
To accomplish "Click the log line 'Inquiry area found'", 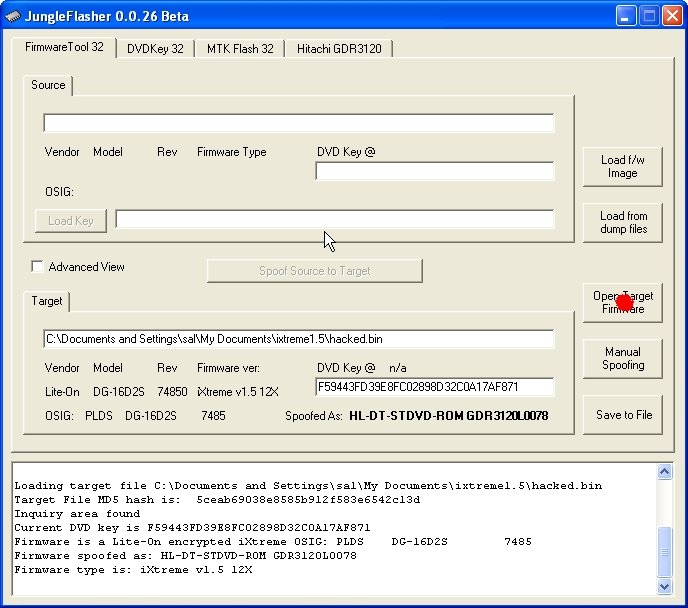I will (x=77, y=514).
